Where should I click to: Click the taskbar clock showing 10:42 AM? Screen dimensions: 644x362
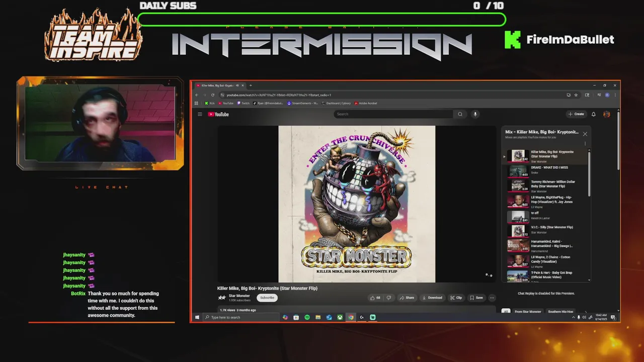pyautogui.click(x=600, y=317)
